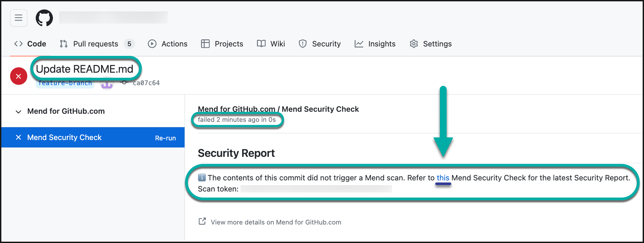This screenshot has height=243, width=644.
Task: Re-run the Mend Security Check
Action: pyautogui.click(x=165, y=138)
